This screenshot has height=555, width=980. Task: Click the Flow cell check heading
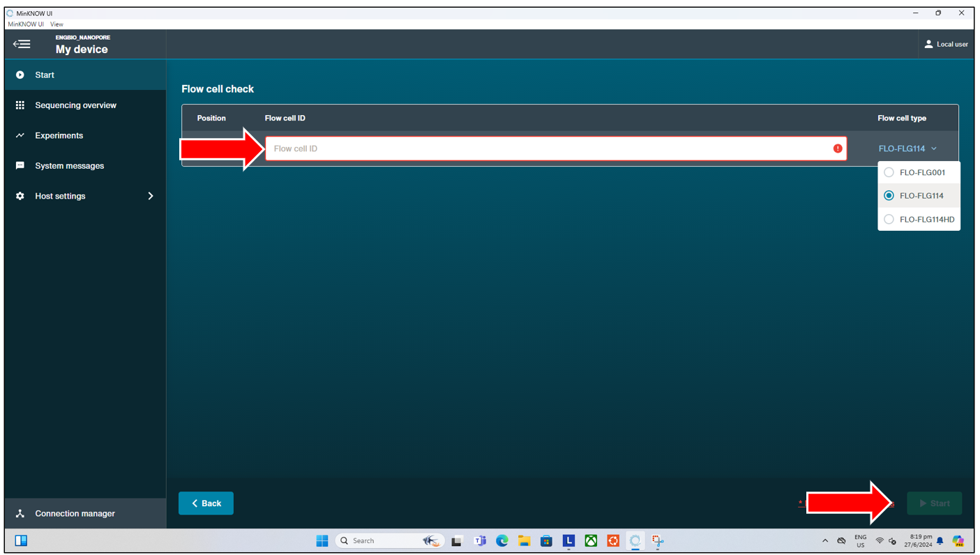218,89
